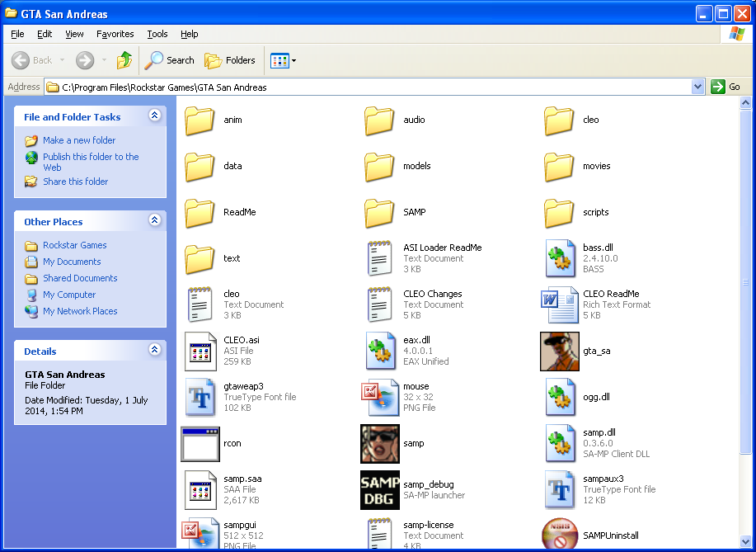Select the models folder icon
This screenshot has height=552, width=756.
[379, 167]
